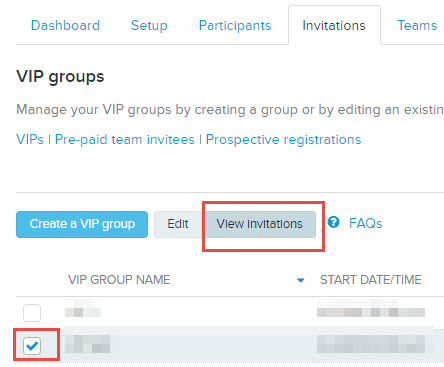Uncheck the selected second VIP group checkbox
The image size is (444, 367).
pyautogui.click(x=32, y=345)
